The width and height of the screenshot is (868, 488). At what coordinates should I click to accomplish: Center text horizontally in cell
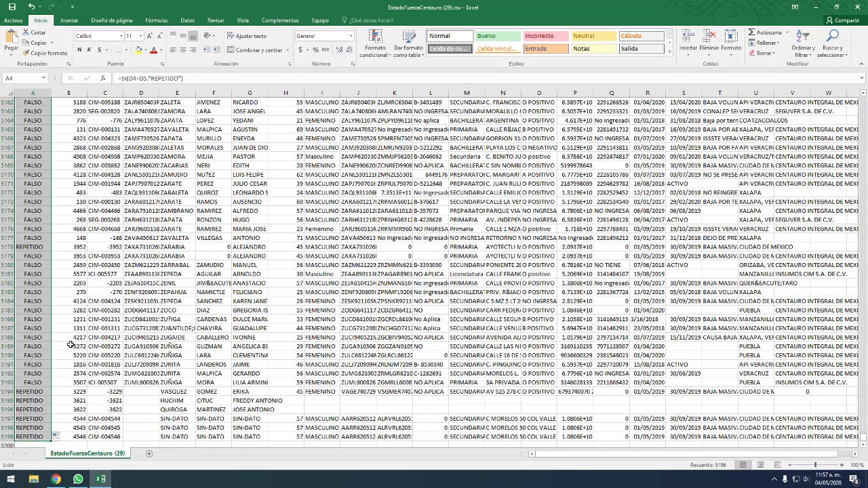click(182, 49)
